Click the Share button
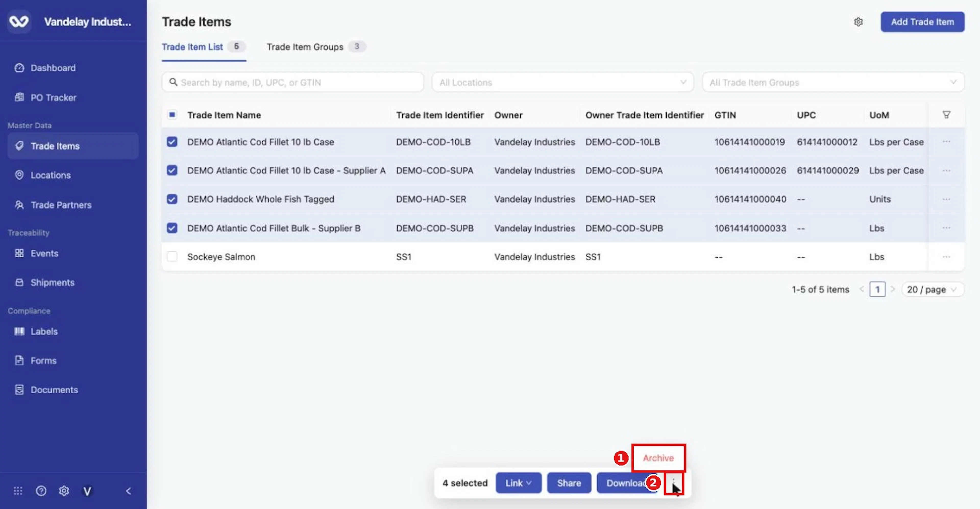This screenshot has width=980, height=509. 569,483
